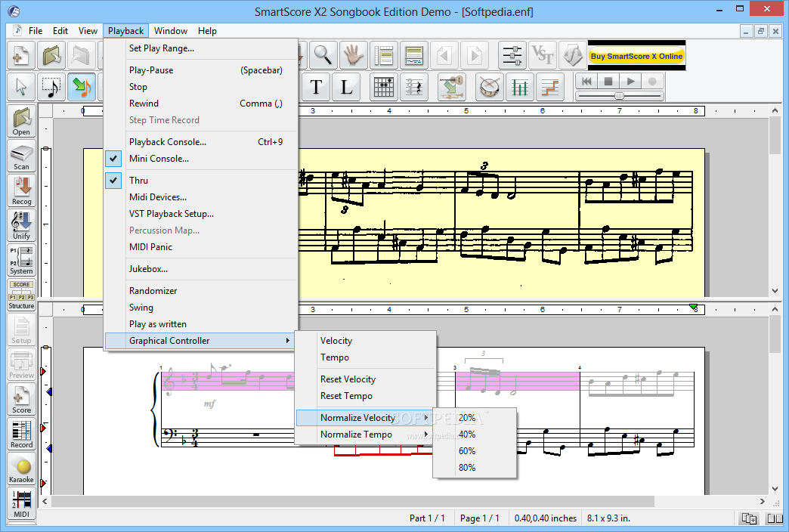Open the Structure sidebar tool
Viewport: 789px width, 532px height.
point(21,295)
